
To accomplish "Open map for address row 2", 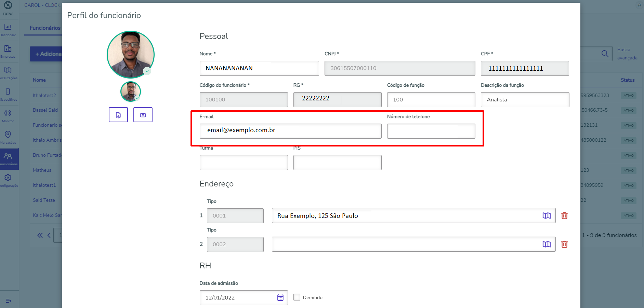I will point(547,244).
